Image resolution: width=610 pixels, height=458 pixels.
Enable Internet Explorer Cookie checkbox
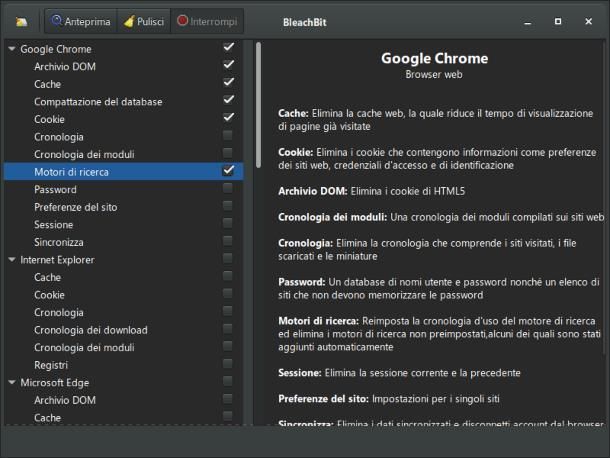228,293
